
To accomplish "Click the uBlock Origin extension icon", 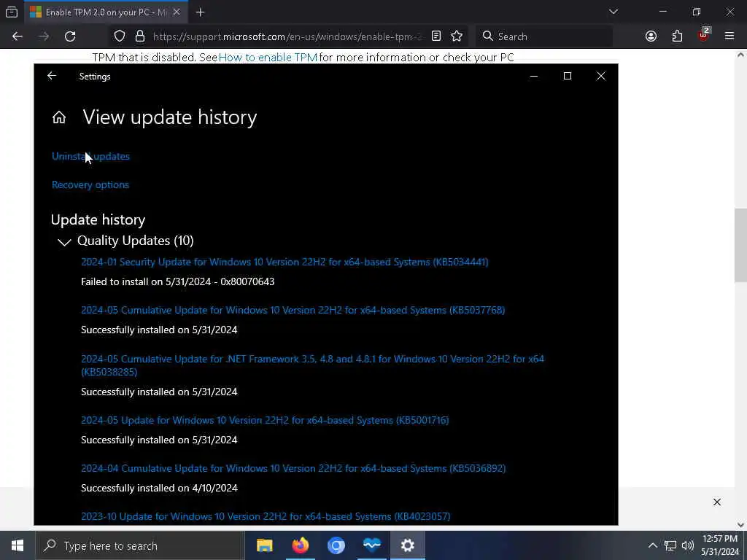I will 703,35.
